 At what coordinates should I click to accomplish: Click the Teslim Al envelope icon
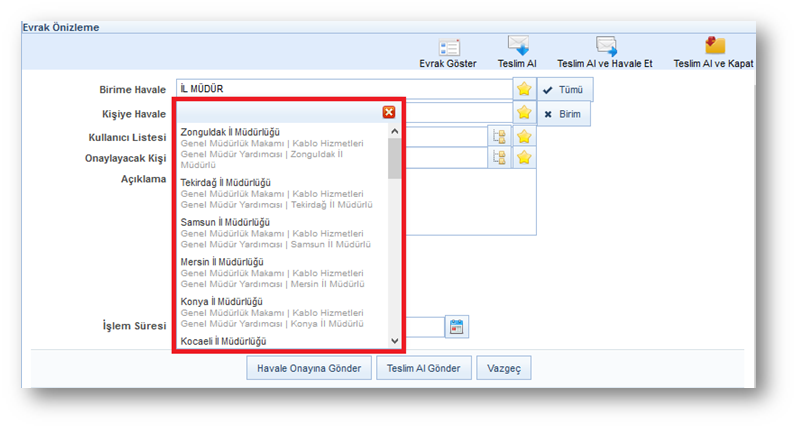pyautogui.click(x=517, y=46)
